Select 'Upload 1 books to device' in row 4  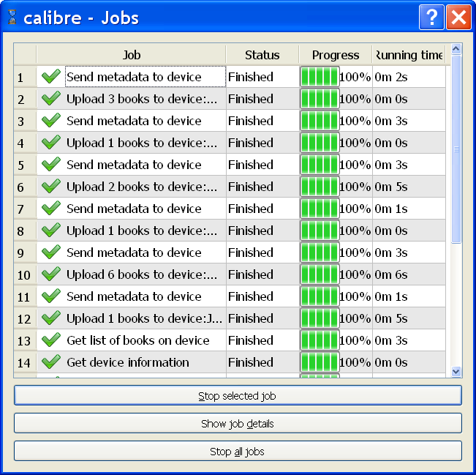click(x=142, y=143)
